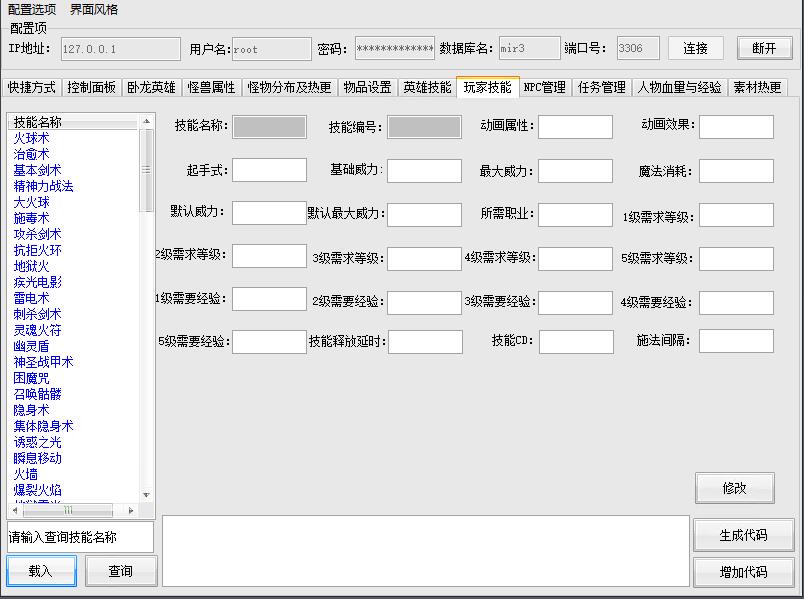Screen dimensions: 804x599
Task: Focus the 端口号 port field
Action: 637,48
